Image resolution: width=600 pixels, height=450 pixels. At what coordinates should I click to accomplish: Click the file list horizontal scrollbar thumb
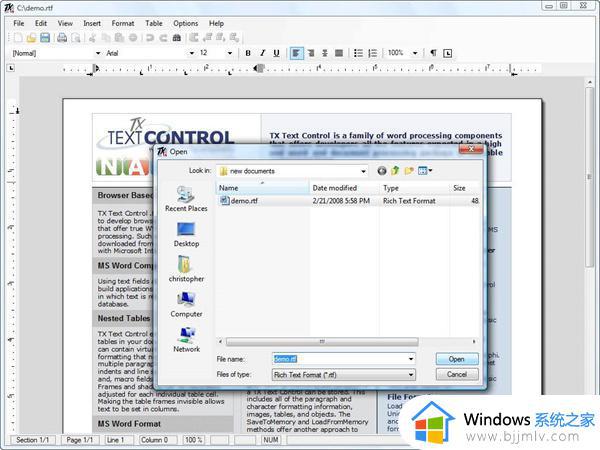pos(322,341)
